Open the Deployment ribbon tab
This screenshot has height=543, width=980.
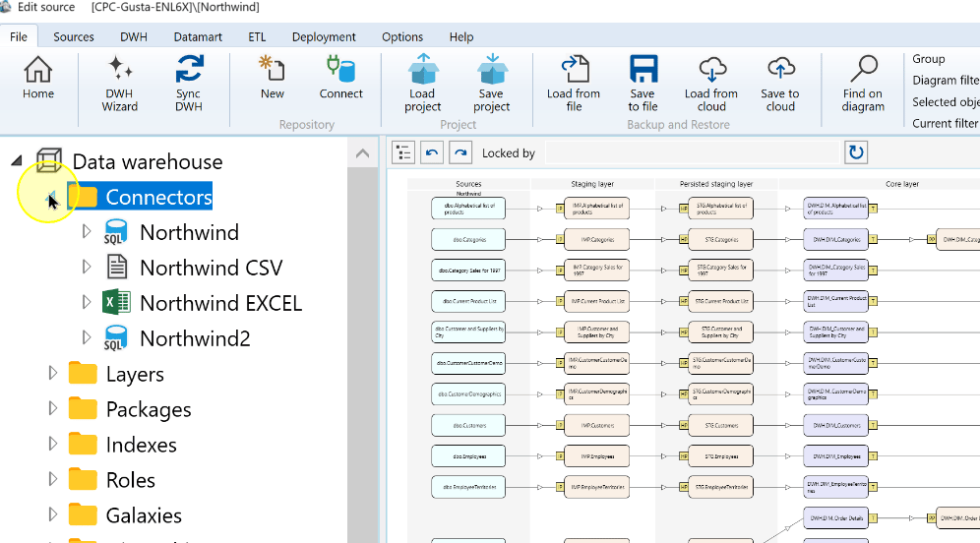coord(324,36)
